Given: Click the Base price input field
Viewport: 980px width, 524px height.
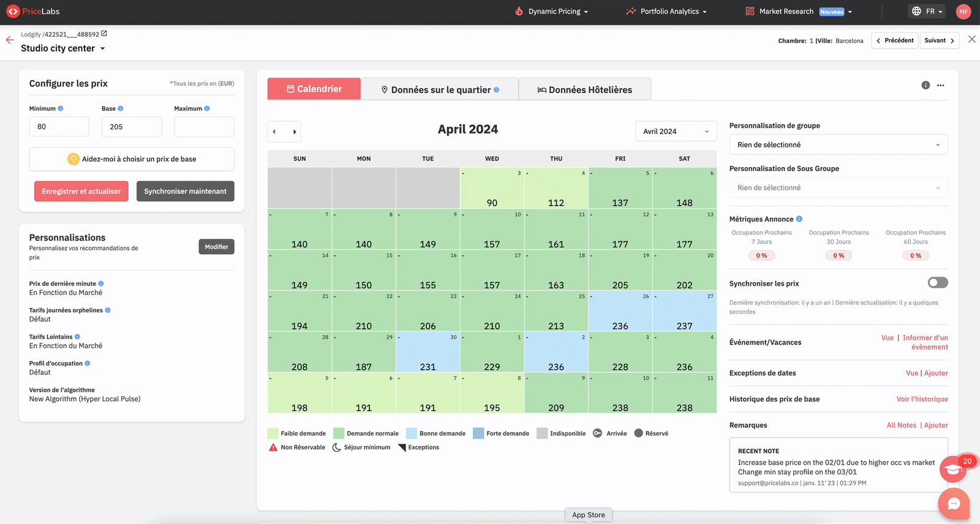Looking at the screenshot, I should point(132,127).
